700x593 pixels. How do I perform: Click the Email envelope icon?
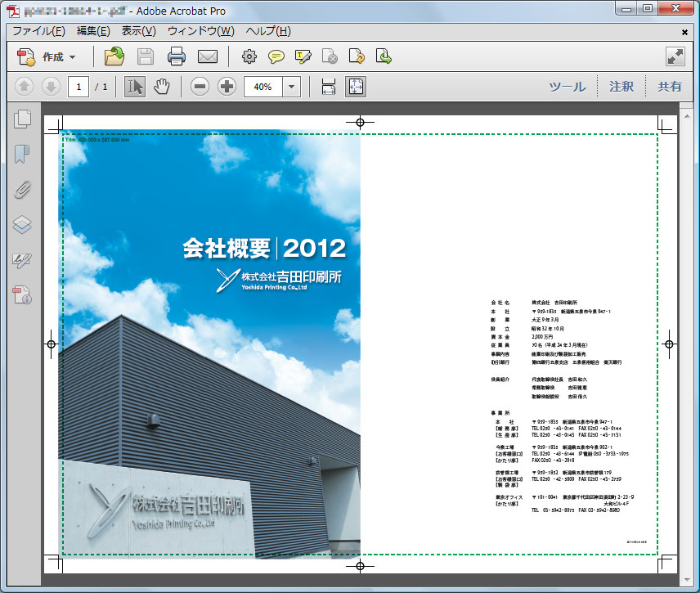208,56
